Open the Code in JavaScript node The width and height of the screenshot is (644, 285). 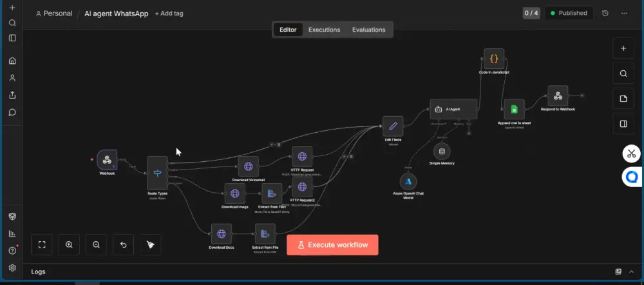point(494,59)
